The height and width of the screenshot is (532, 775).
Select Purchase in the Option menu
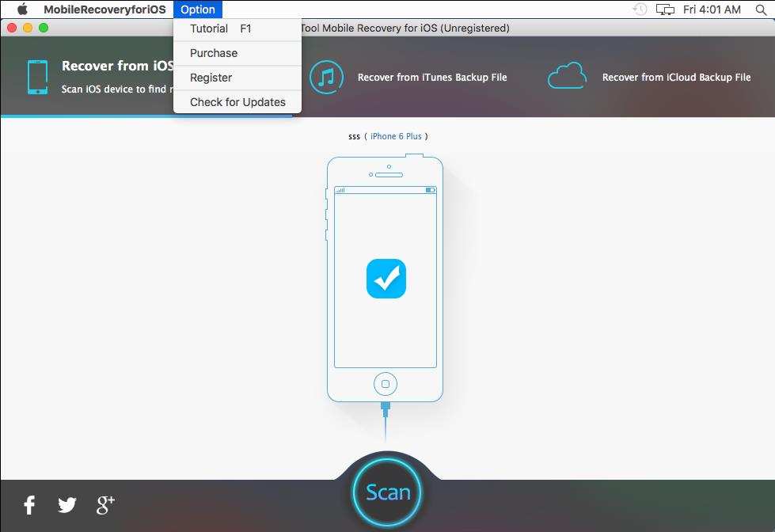(x=237, y=53)
